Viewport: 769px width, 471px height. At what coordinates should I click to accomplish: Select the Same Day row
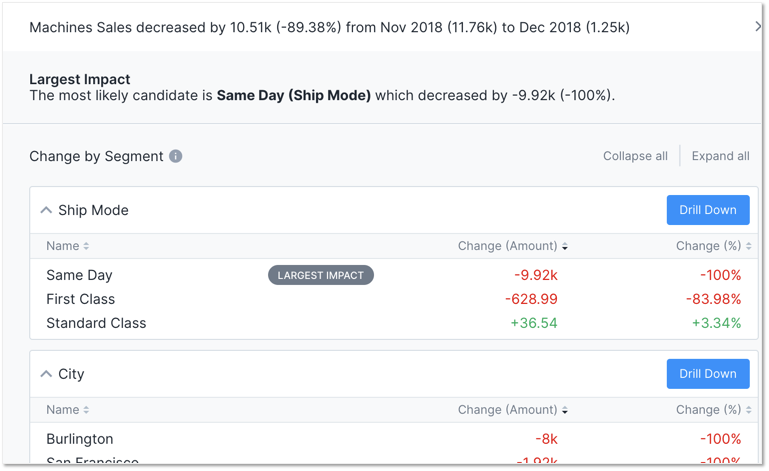point(394,275)
